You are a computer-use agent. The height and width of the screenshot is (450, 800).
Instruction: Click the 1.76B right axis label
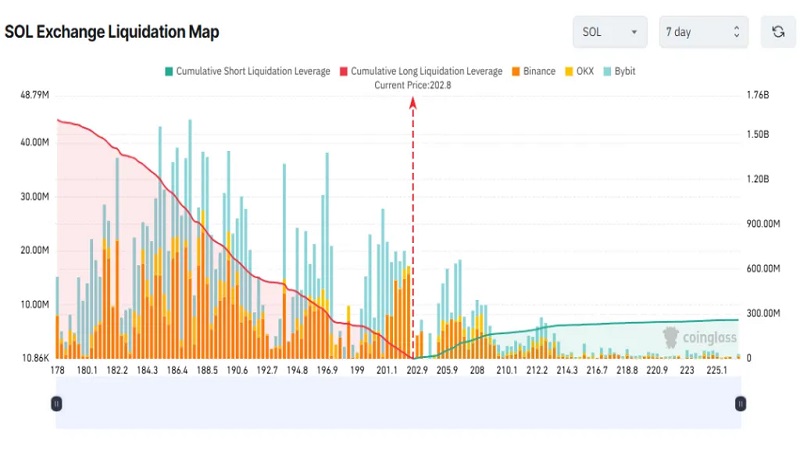point(758,95)
